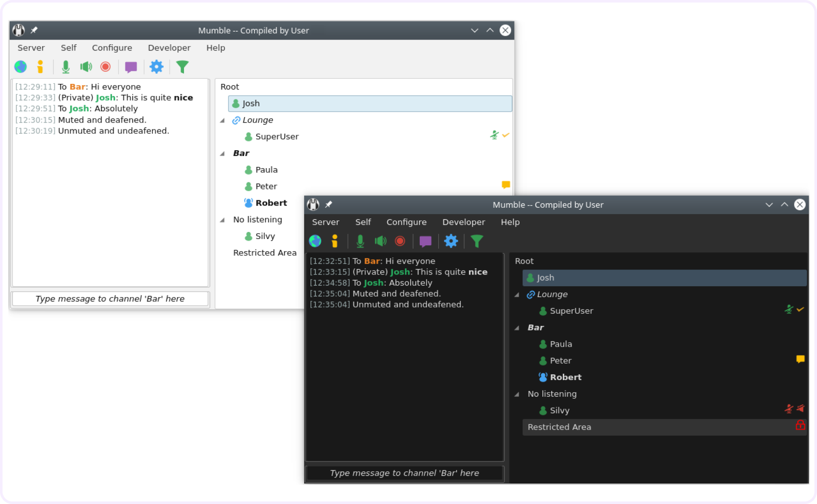Pin light window with pushpin icon
This screenshot has height=504, width=817.
tap(34, 30)
